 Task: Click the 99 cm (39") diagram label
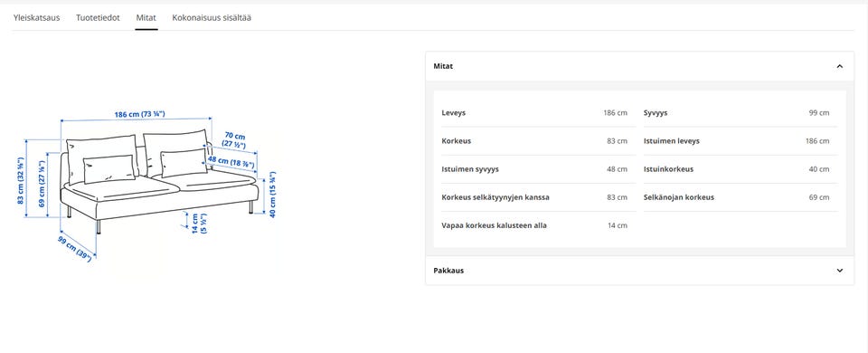74,249
